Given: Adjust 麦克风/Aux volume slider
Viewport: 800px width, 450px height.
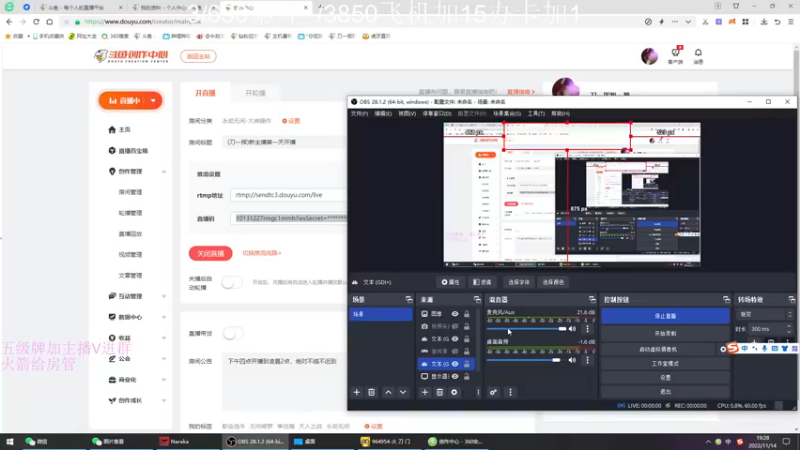Looking at the screenshot, I should (x=527, y=329).
